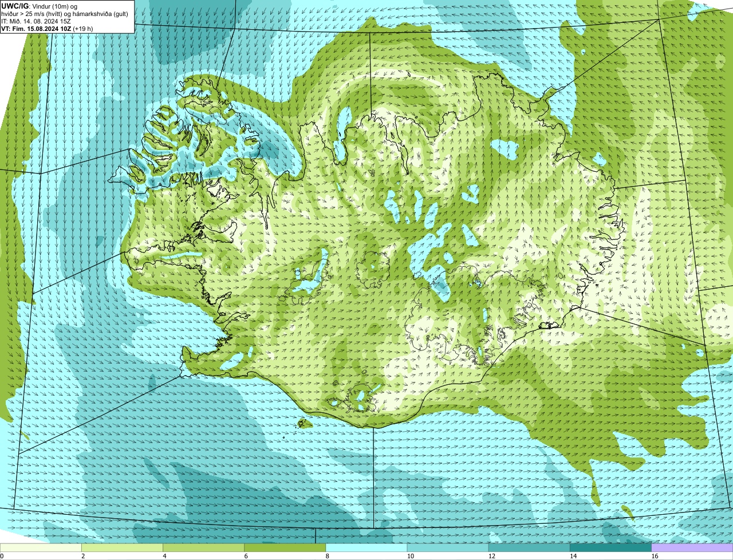Click the legend label '8'
This screenshot has width=733, height=560.
pyautogui.click(x=328, y=556)
